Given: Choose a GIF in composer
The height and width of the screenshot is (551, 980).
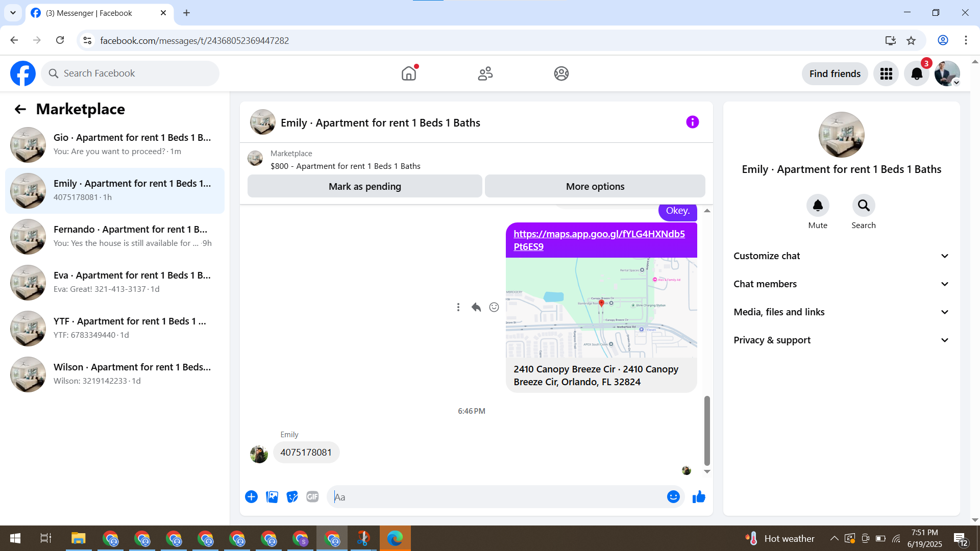Looking at the screenshot, I should tap(312, 497).
